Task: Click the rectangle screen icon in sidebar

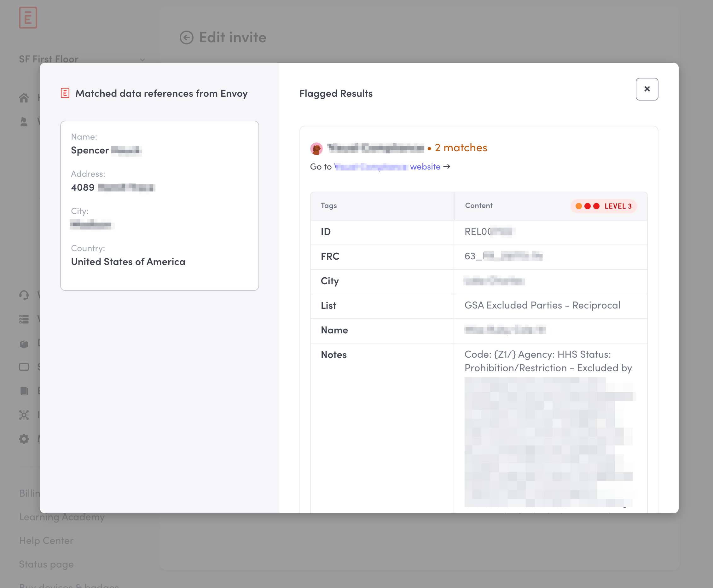Action: coord(24,367)
